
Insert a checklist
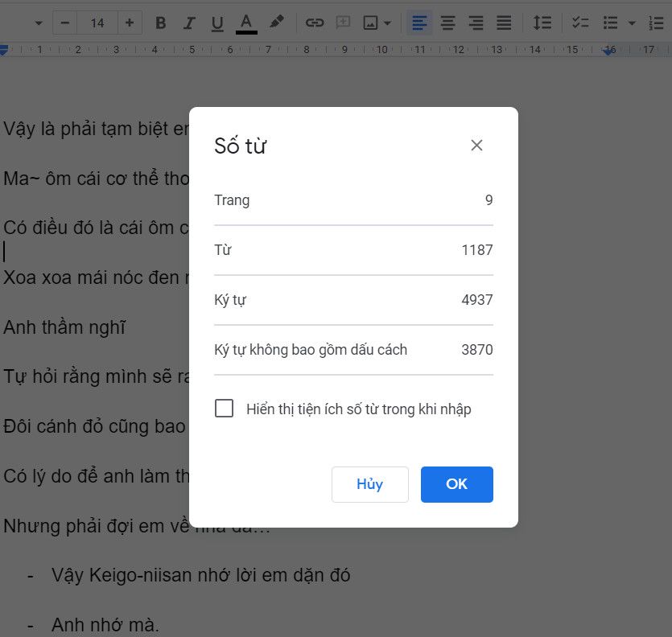(x=580, y=23)
